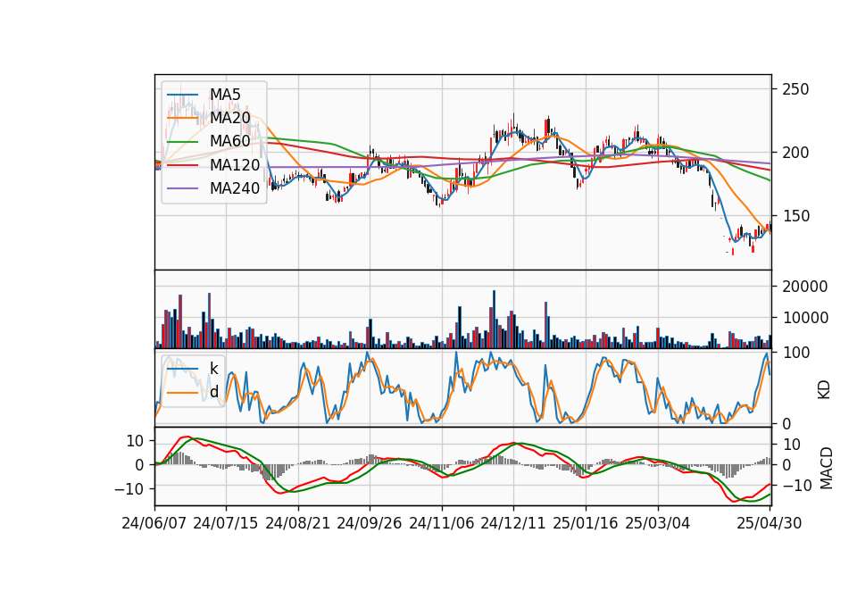Click the MA5 legend label
The height and width of the screenshot is (616, 857).
pyautogui.click(x=225, y=95)
